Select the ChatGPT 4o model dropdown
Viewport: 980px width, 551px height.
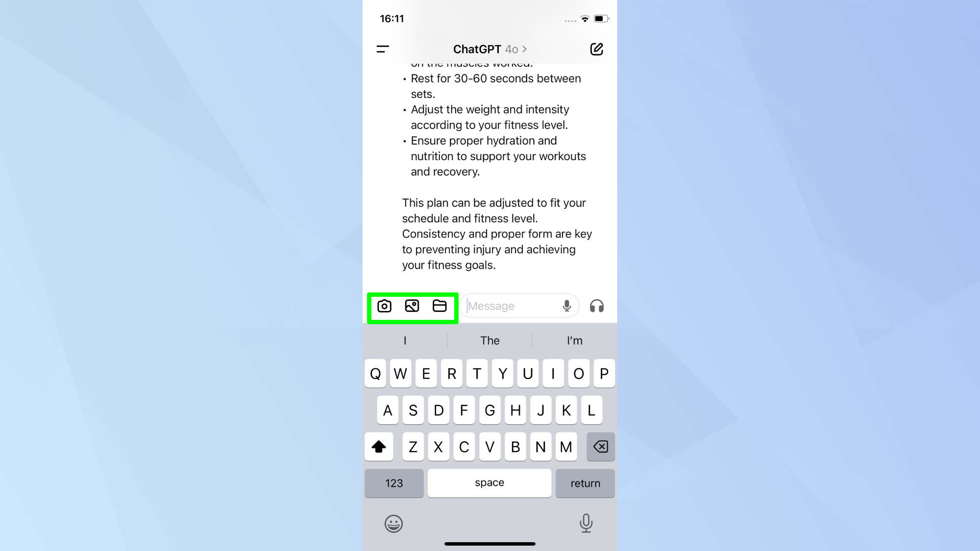[x=490, y=49]
